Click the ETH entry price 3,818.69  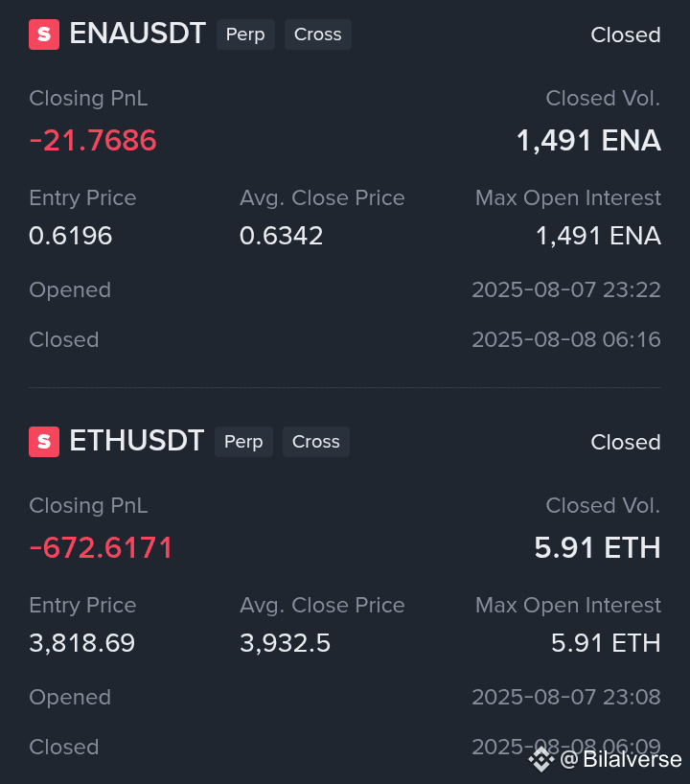tap(82, 643)
